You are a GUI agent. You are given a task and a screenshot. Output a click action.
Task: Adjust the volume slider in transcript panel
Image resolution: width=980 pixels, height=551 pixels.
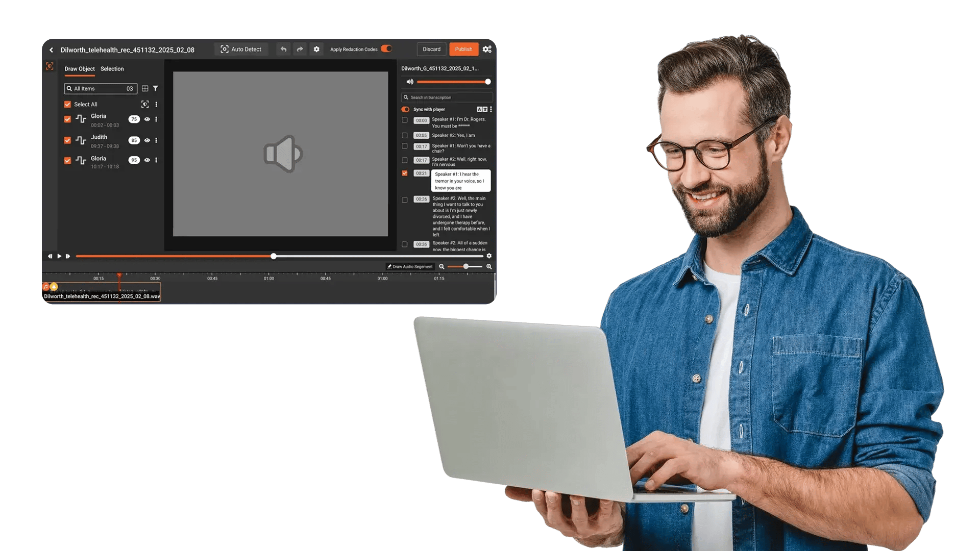coord(453,82)
